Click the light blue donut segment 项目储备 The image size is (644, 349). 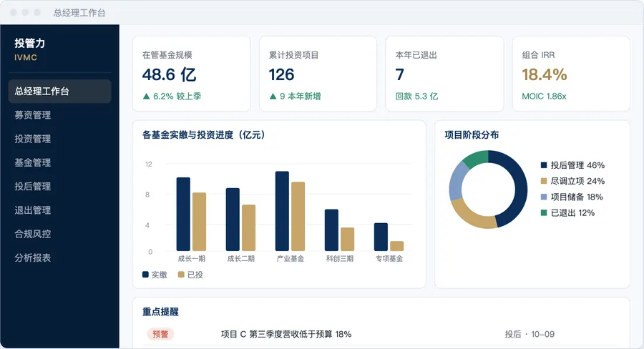[x=457, y=182]
